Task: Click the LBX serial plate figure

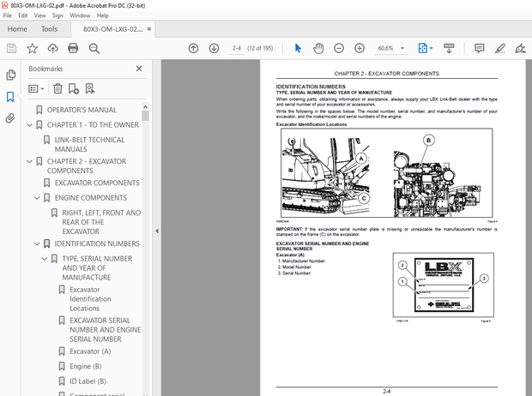Action: click(443, 285)
